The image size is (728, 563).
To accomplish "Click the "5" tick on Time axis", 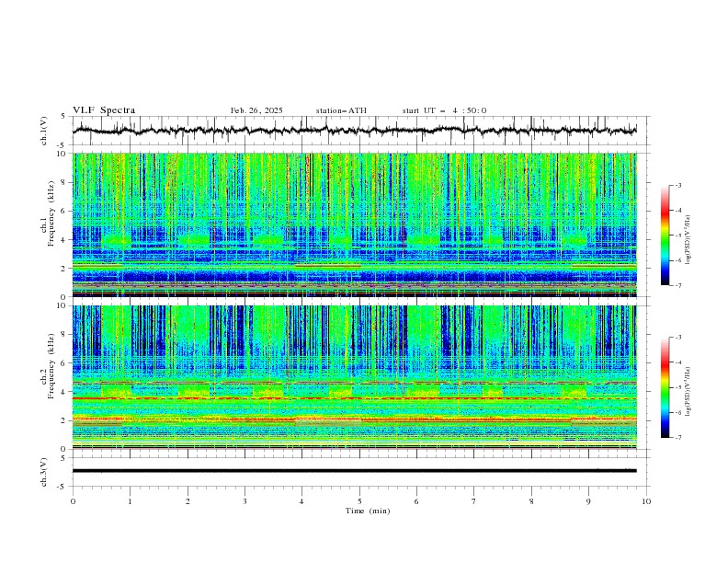I will click(x=359, y=501).
